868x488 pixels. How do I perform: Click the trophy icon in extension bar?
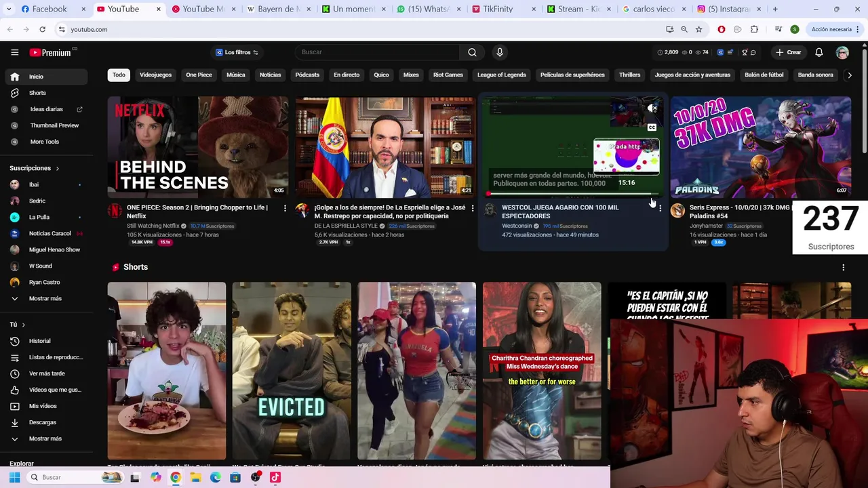pyautogui.click(x=745, y=52)
